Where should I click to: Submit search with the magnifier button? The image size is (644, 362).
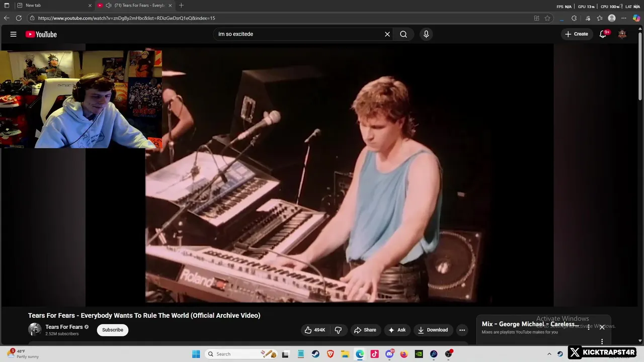(404, 34)
